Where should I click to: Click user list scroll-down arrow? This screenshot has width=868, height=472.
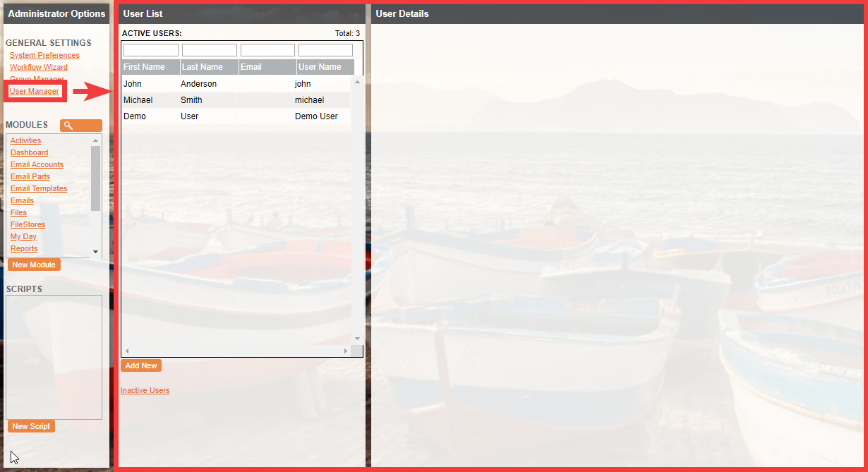point(357,339)
